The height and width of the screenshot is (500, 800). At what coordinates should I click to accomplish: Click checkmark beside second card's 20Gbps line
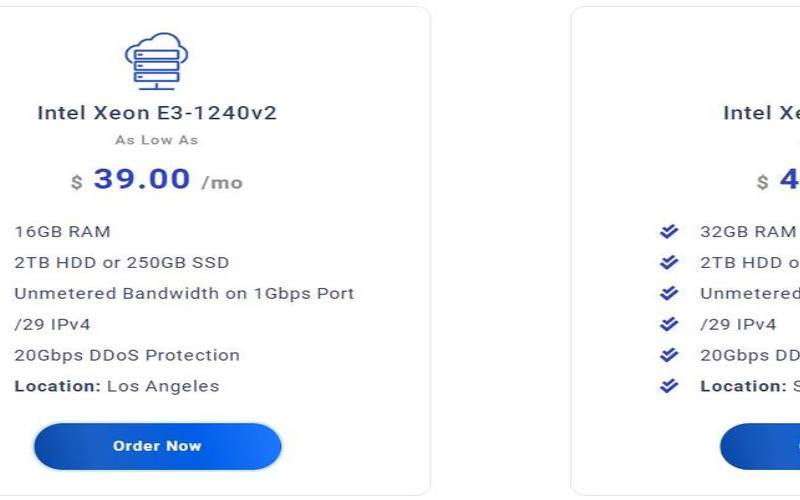click(x=669, y=355)
